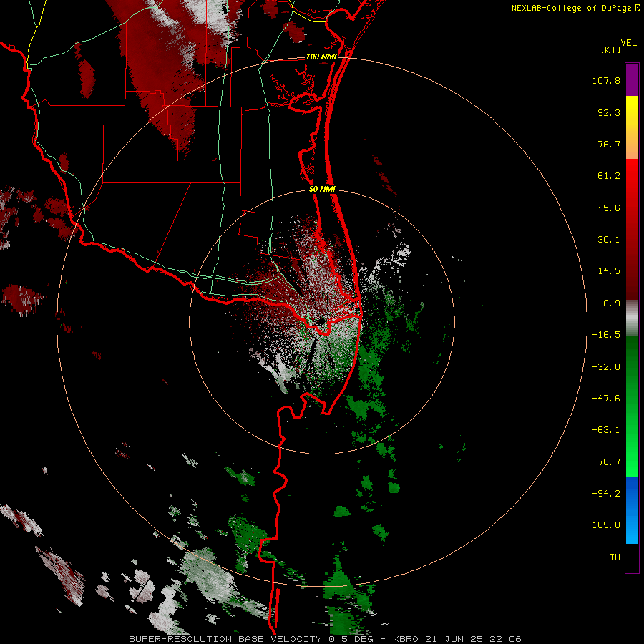Click the -78.7 legend value
The height and width of the screenshot is (644, 644).
point(606,462)
